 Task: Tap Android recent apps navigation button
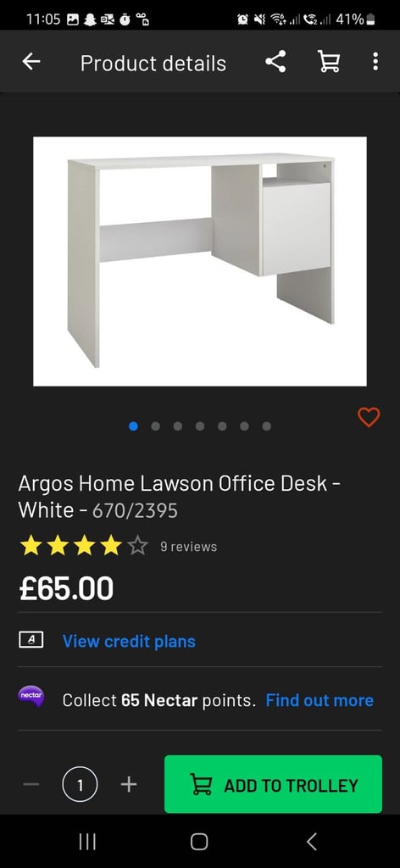(87, 842)
